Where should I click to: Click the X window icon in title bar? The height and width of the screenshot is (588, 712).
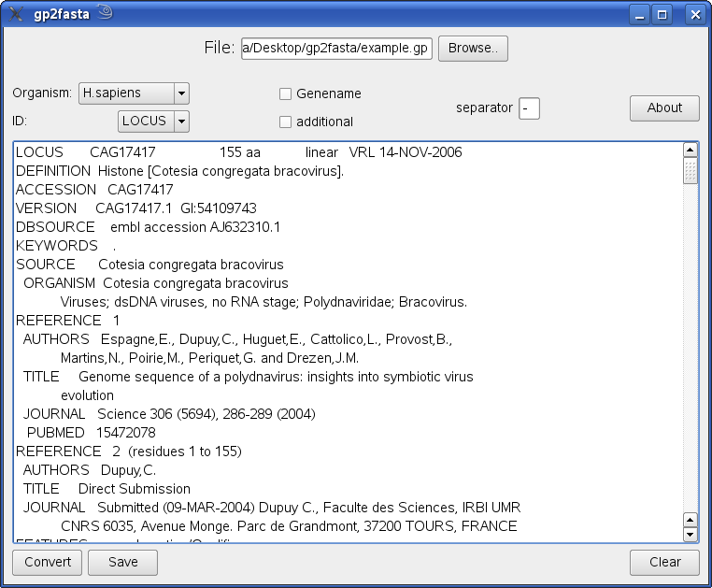(x=16, y=14)
